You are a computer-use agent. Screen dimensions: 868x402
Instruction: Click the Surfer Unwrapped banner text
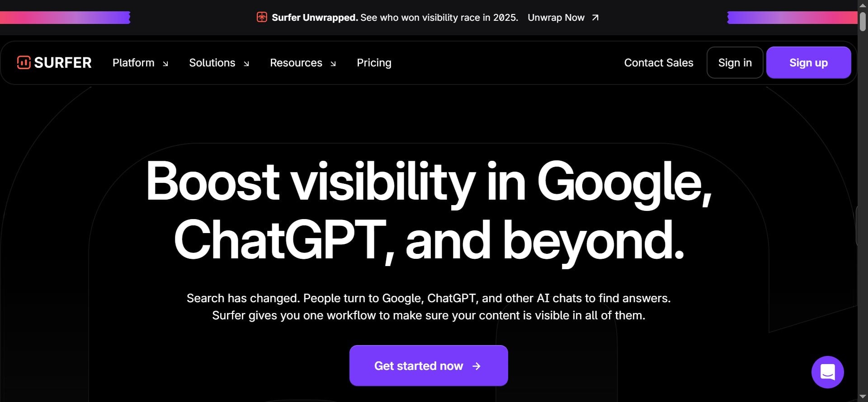point(395,18)
